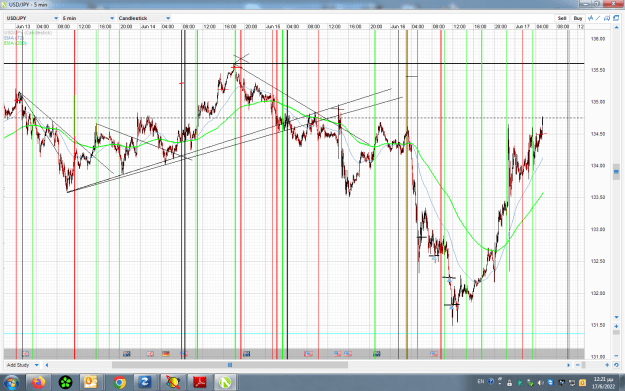Click the Jun 15 date label on time axis
625x391 pixels.
point(273,27)
